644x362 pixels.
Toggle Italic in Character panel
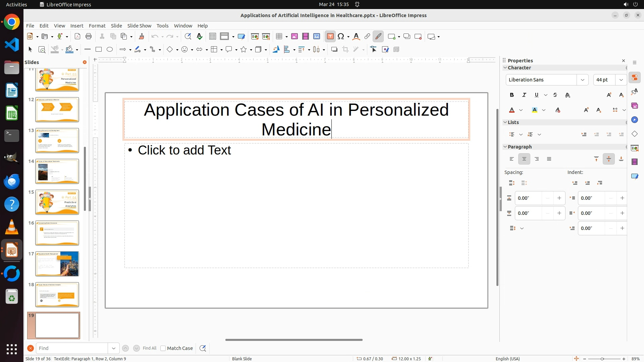coord(524,95)
